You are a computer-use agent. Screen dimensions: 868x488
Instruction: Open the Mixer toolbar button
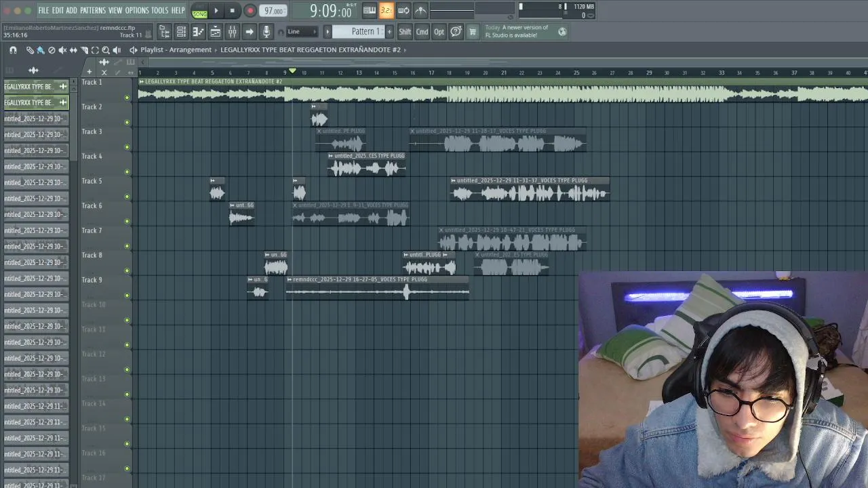point(232,32)
